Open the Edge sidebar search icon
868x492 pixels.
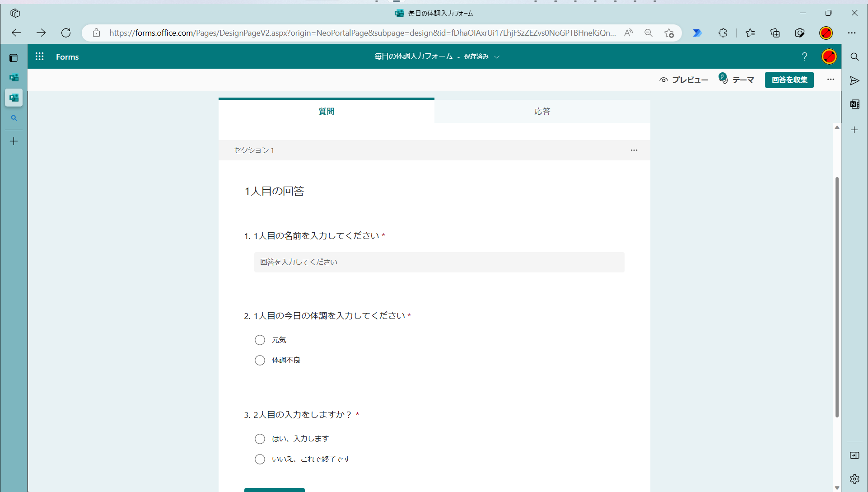tap(854, 57)
